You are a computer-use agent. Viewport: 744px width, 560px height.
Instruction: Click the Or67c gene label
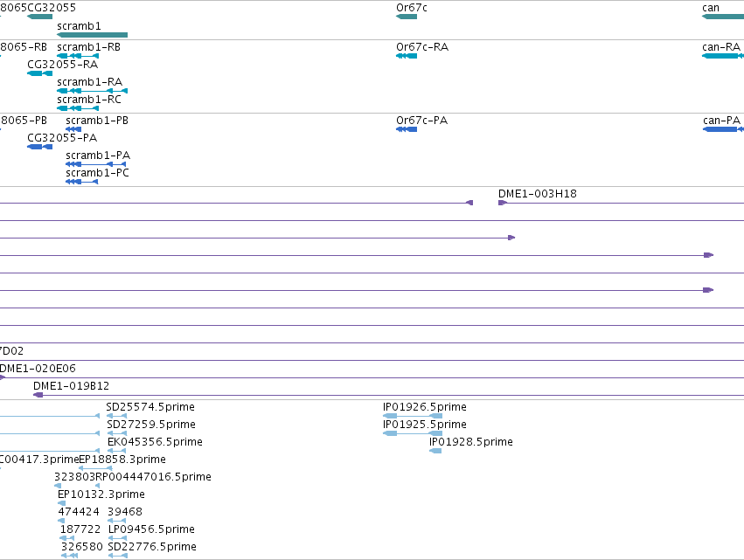click(x=412, y=8)
